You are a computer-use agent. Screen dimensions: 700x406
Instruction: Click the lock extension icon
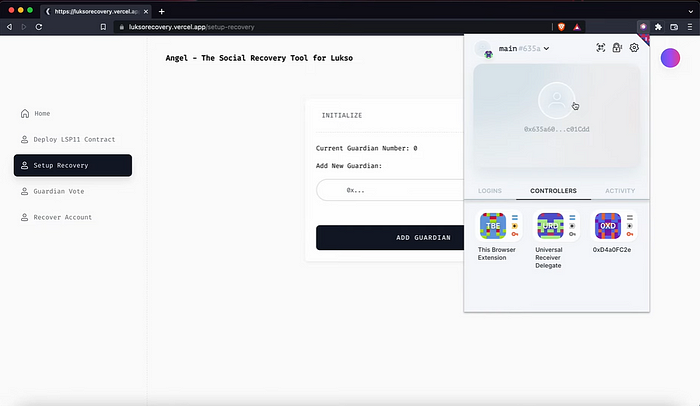[x=617, y=48]
